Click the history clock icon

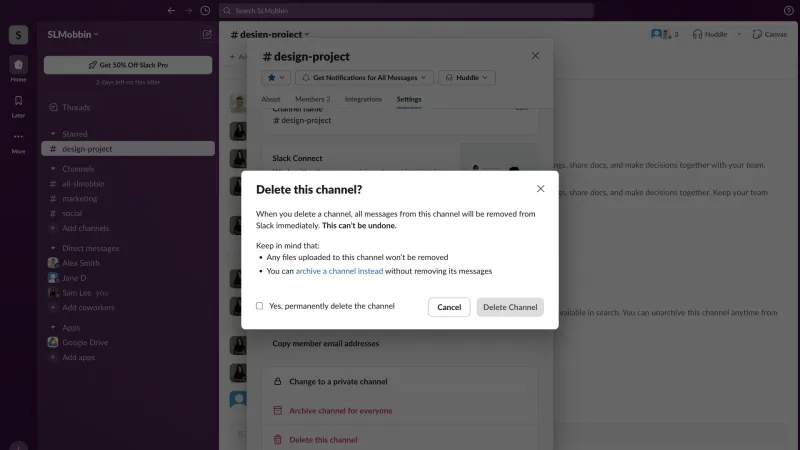[205, 10]
